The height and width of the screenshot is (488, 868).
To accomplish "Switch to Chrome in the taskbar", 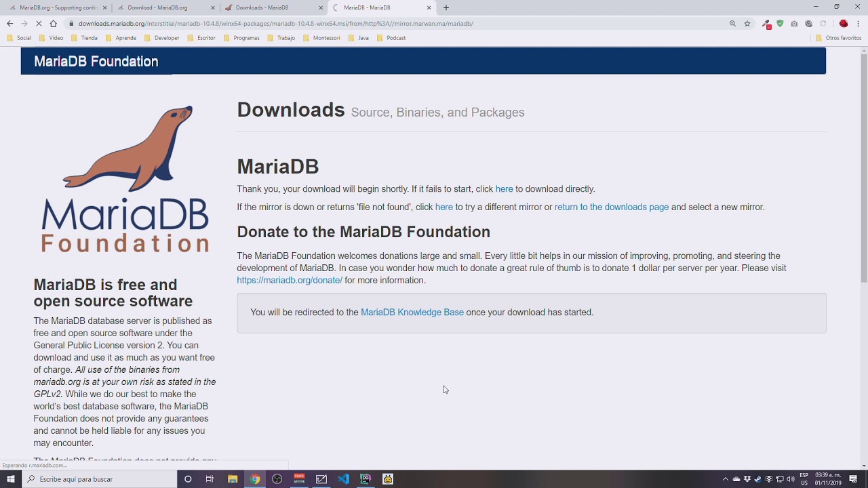I will point(255,479).
